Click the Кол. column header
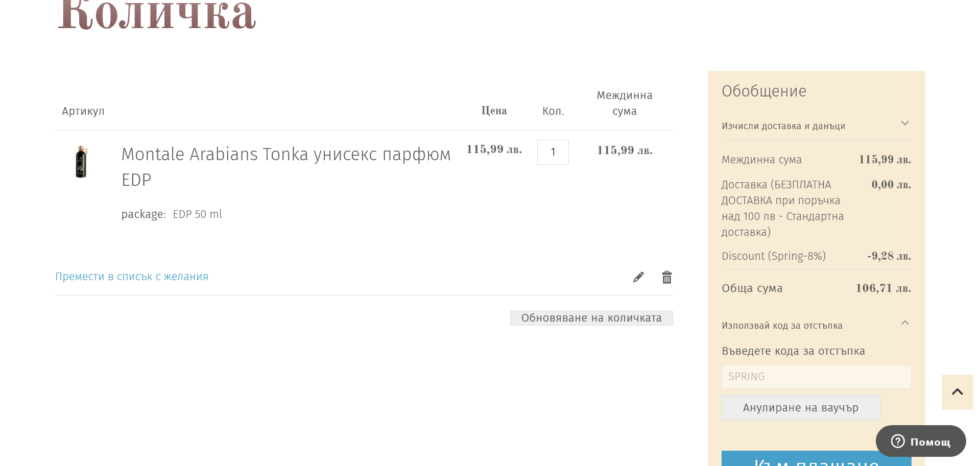Viewport: 980px width, 466px height. coord(553,111)
